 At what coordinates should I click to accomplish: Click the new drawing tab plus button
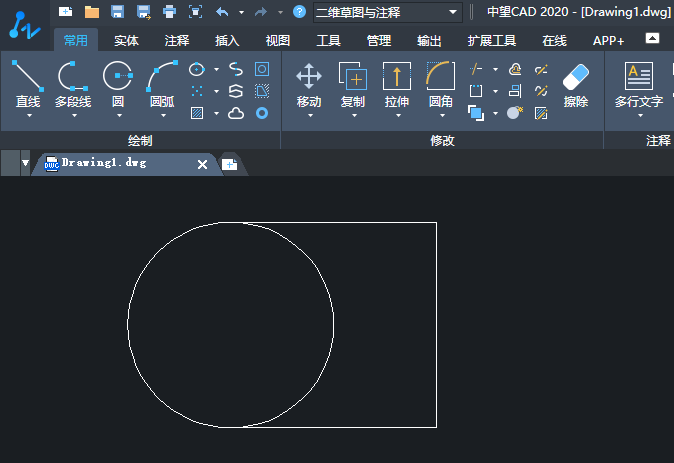(230, 164)
